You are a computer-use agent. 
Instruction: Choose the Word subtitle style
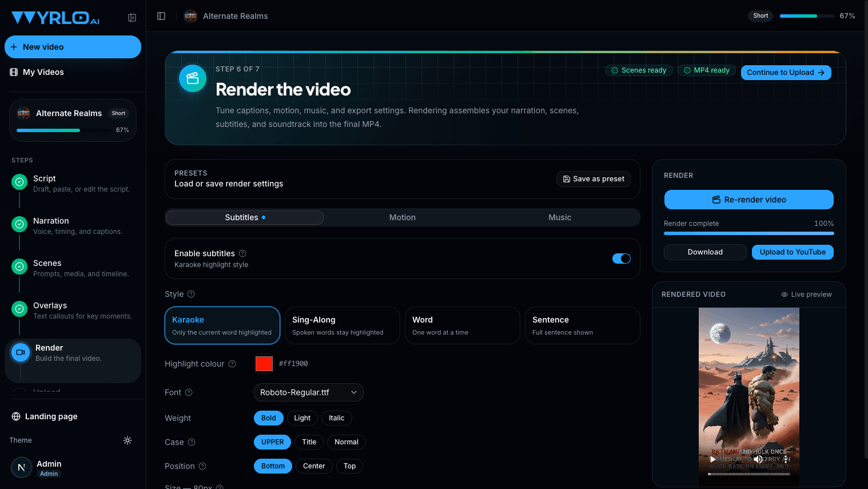[x=463, y=325]
